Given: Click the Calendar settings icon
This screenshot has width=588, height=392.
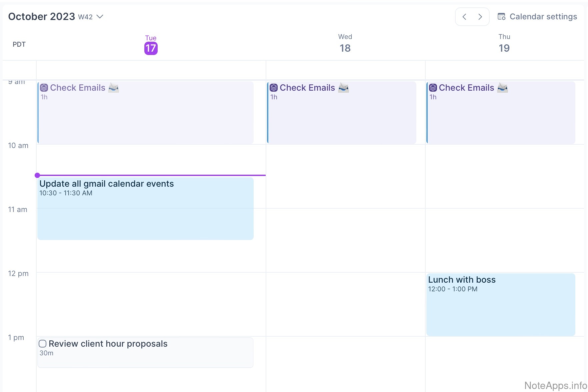Looking at the screenshot, I should [x=501, y=17].
